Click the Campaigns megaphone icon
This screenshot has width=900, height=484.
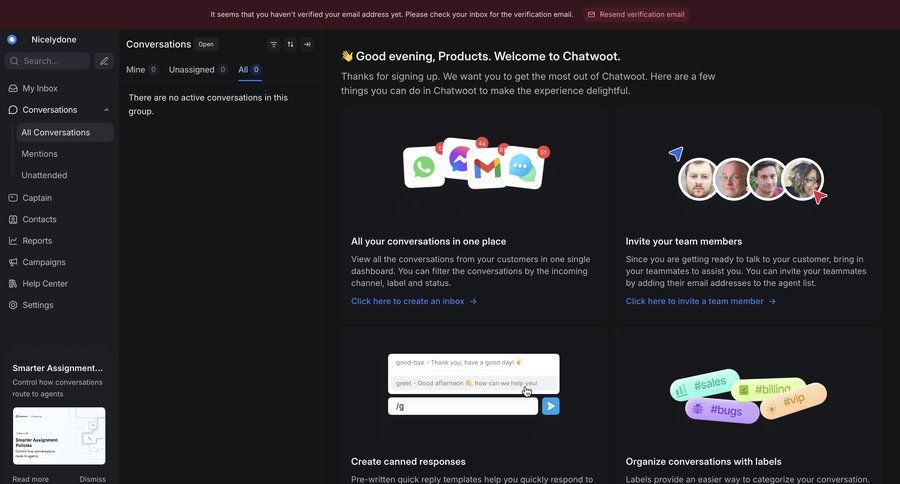[13, 262]
